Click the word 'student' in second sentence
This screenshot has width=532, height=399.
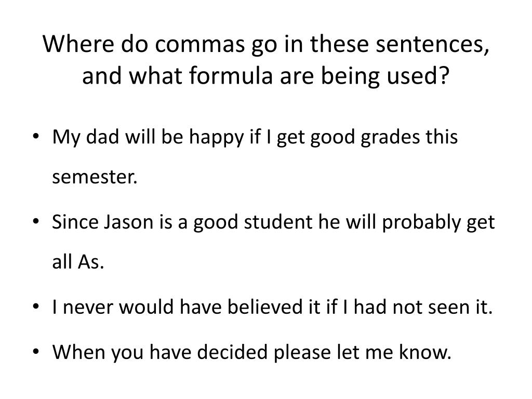pos(278,222)
